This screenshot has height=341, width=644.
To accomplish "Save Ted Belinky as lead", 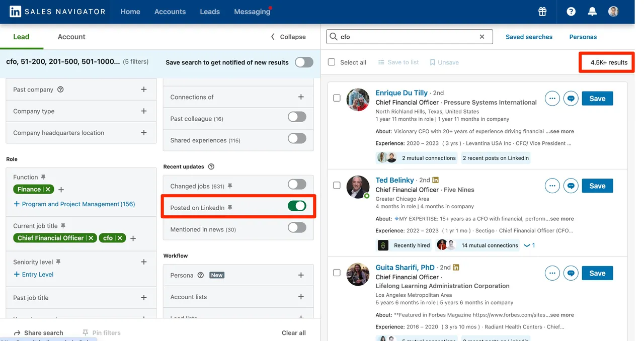I will (597, 186).
